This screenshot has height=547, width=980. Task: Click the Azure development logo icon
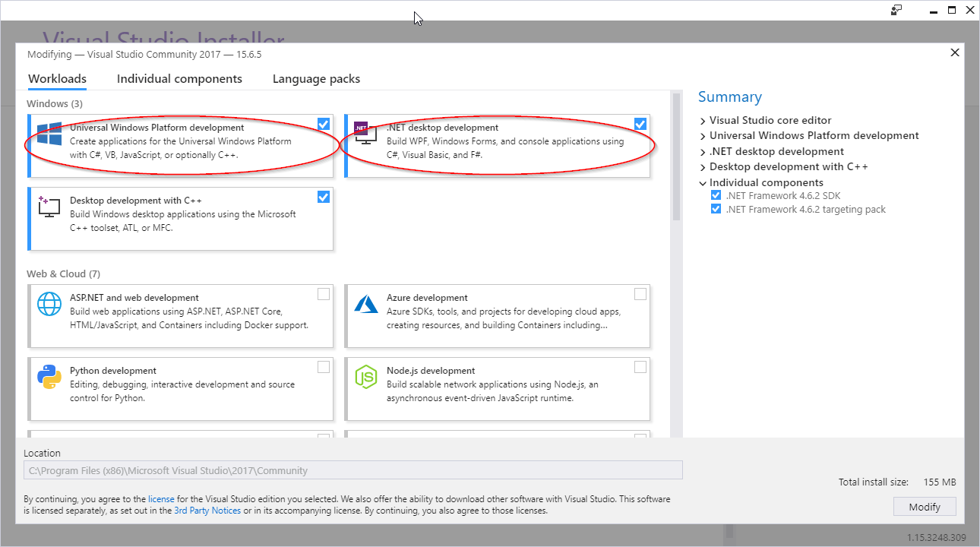pos(366,304)
